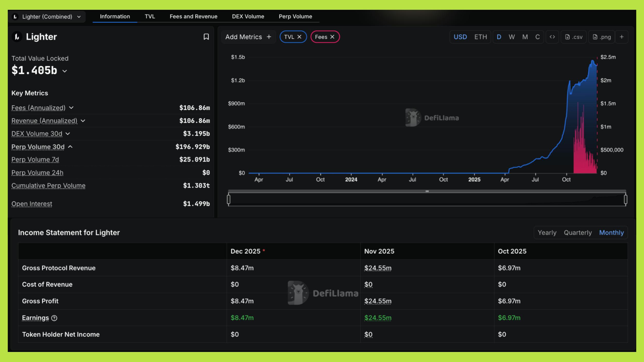The image size is (644, 362).
Task: Click the Add Metrics button
Action: (248, 37)
